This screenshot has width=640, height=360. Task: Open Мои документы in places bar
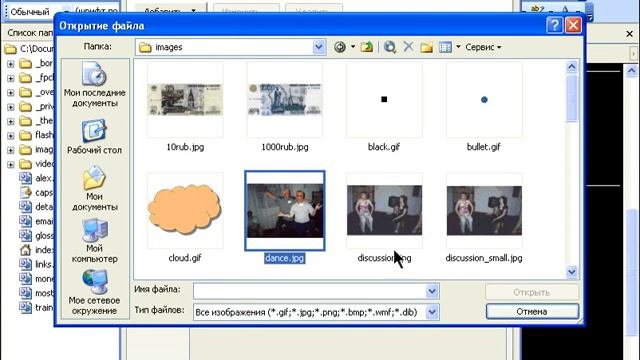94,188
